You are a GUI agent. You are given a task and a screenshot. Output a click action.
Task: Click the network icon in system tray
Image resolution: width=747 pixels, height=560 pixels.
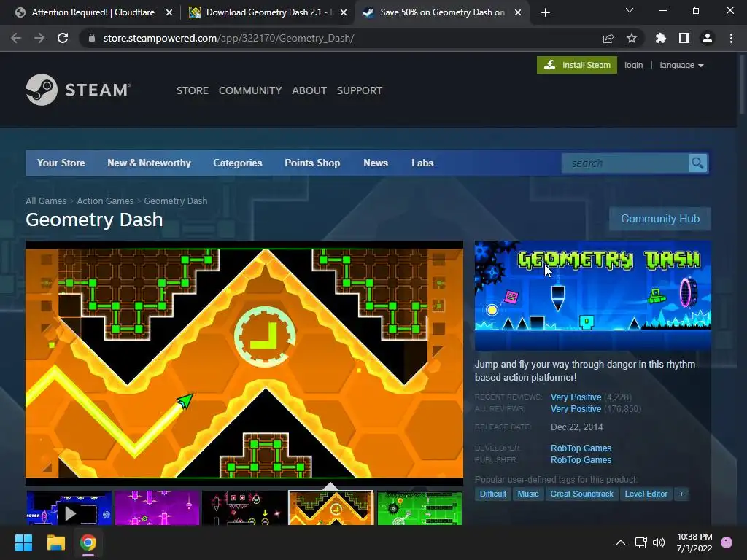point(640,542)
